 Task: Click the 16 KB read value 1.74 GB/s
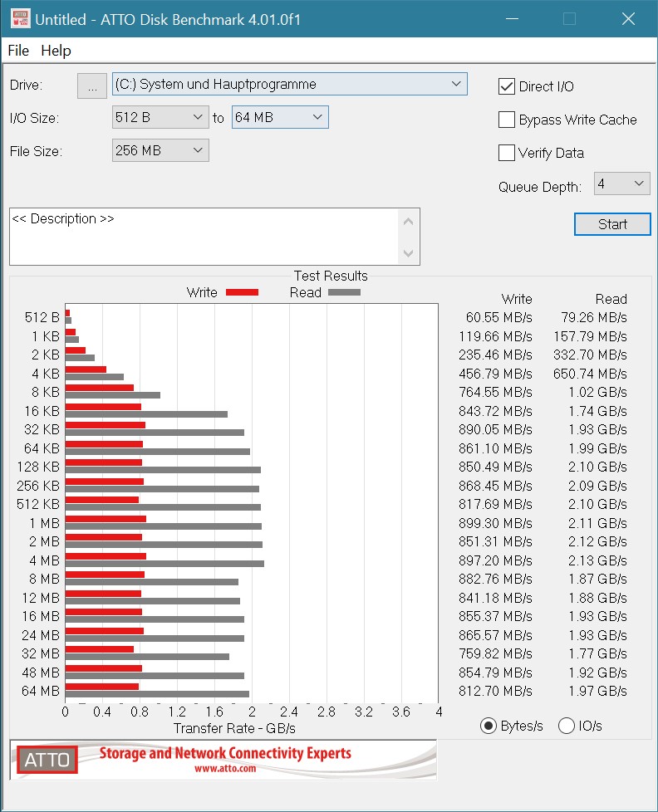[x=597, y=411]
